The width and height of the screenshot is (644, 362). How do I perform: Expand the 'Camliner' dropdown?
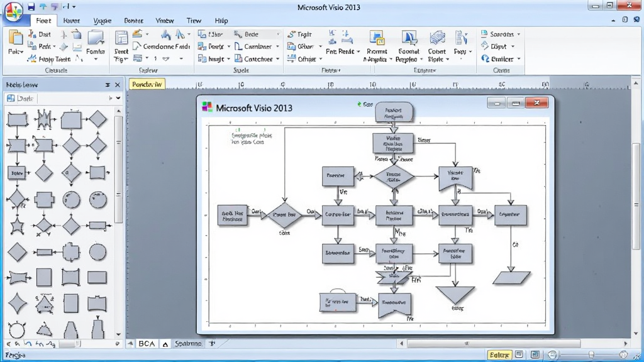(x=277, y=47)
